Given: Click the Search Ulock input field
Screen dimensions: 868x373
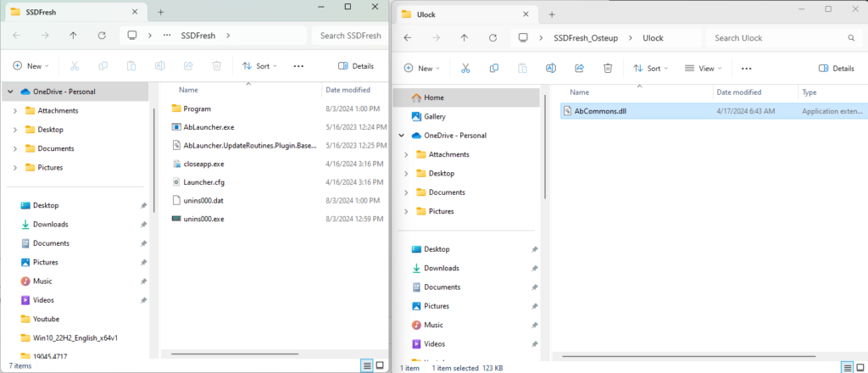Looking at the screenshot, I should point(782,38).
